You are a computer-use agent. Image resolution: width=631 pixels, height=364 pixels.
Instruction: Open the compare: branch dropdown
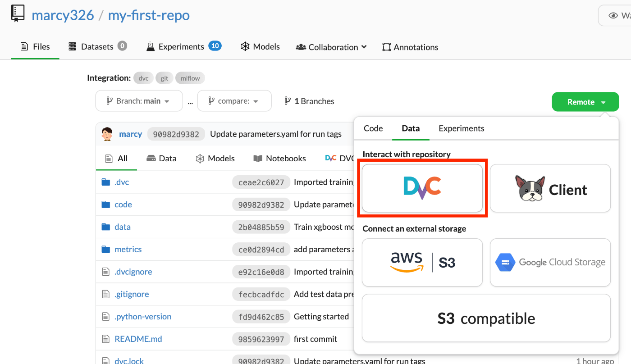click(x=234, y=101)
